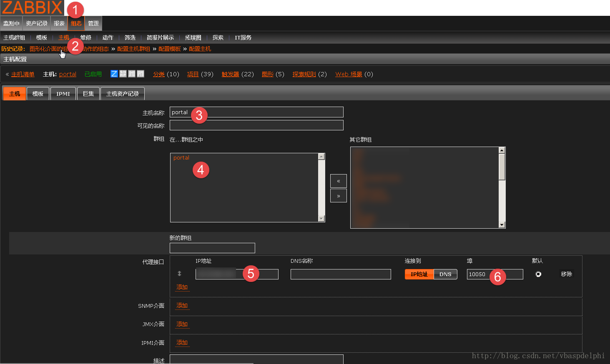The width and height of the screenshot is (610, 364).
Task: Open 筛选 in the submenu
Action: (x=130, y=37)
